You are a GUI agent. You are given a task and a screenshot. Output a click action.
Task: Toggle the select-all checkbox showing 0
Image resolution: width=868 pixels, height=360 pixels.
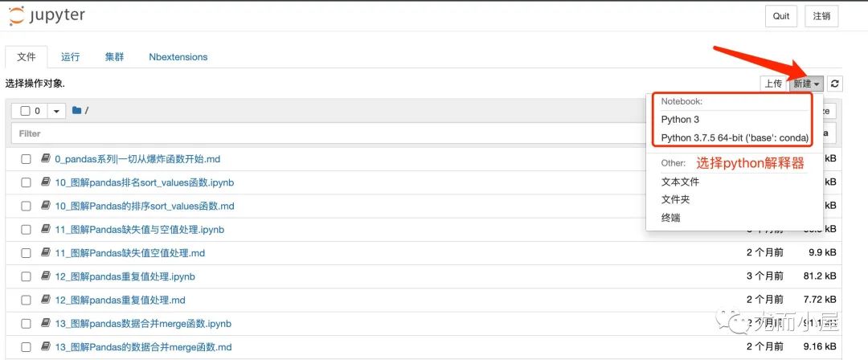pyautogui.click(x=26, y=111)
